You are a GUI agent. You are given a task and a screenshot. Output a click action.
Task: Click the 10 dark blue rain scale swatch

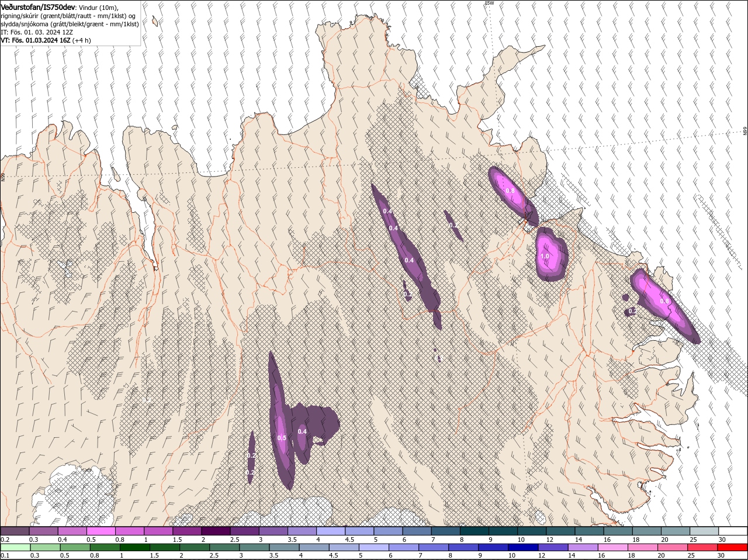pos(524,547)
